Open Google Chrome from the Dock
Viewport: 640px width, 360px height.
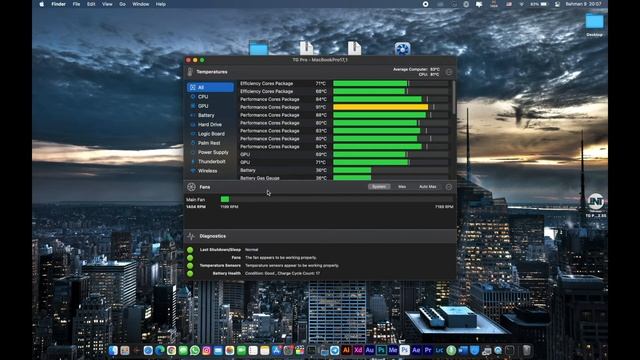point(171,350)
